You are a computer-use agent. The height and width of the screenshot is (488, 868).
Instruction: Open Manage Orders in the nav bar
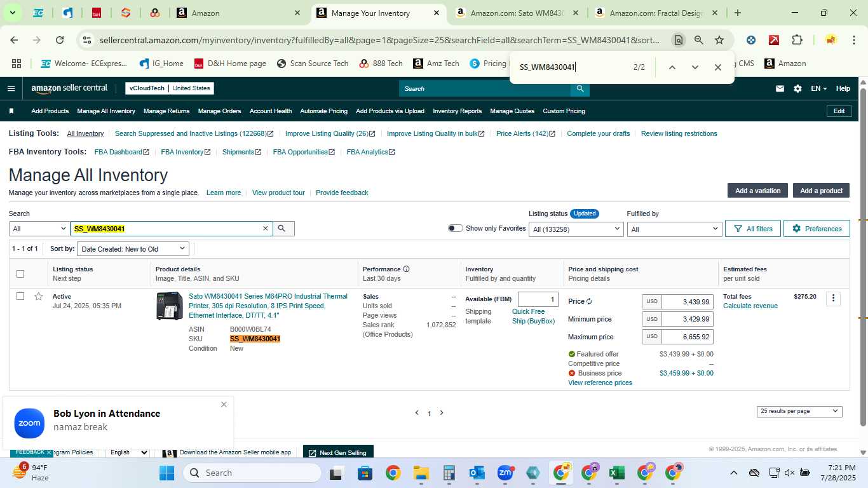219,111
